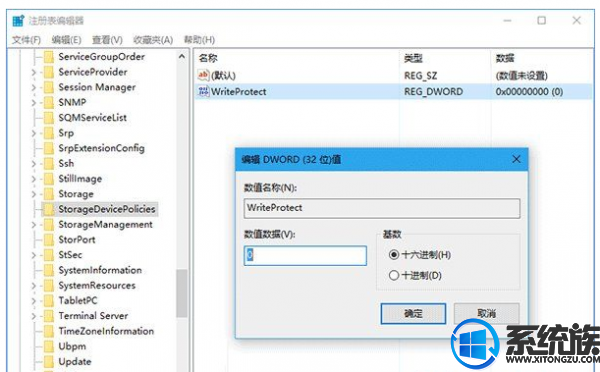Click the (默认) string value icon
This screenshot has width=600, height=372.
[x=203, y=75]
